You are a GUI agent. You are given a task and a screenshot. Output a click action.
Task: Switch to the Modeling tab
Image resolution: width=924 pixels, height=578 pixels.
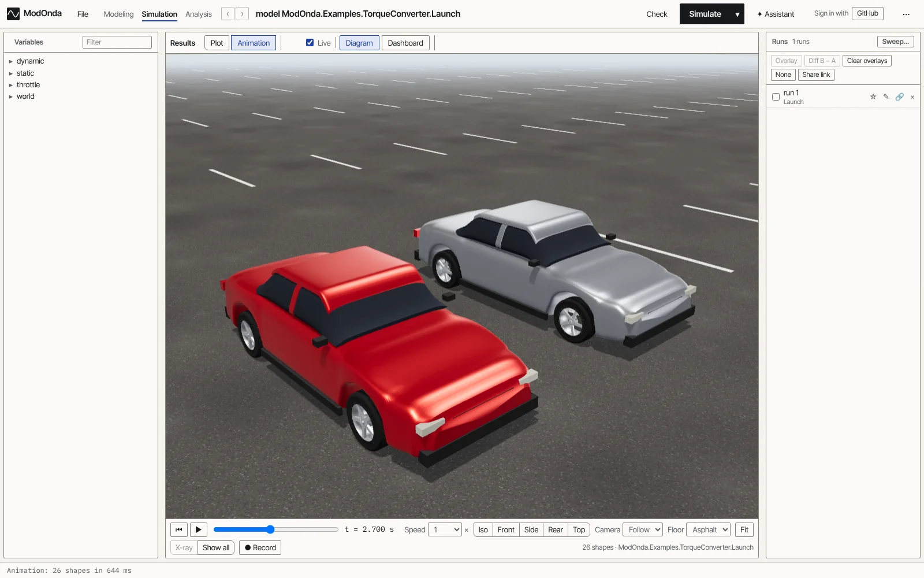[118, 14]
